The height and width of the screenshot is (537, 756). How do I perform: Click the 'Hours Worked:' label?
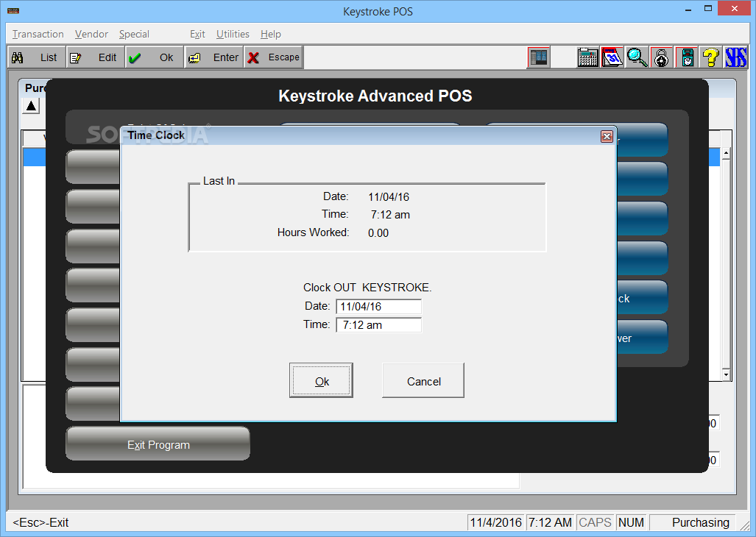coord(313,232)
